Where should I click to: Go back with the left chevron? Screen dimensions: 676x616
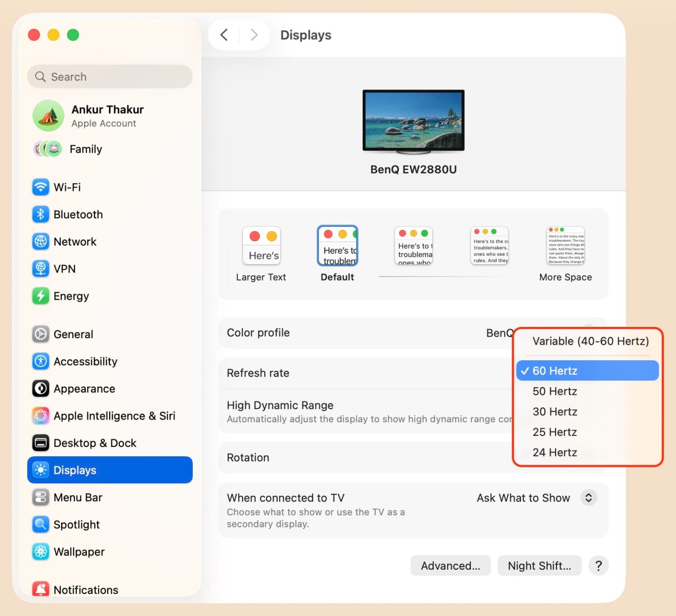(x=224, y=35)
